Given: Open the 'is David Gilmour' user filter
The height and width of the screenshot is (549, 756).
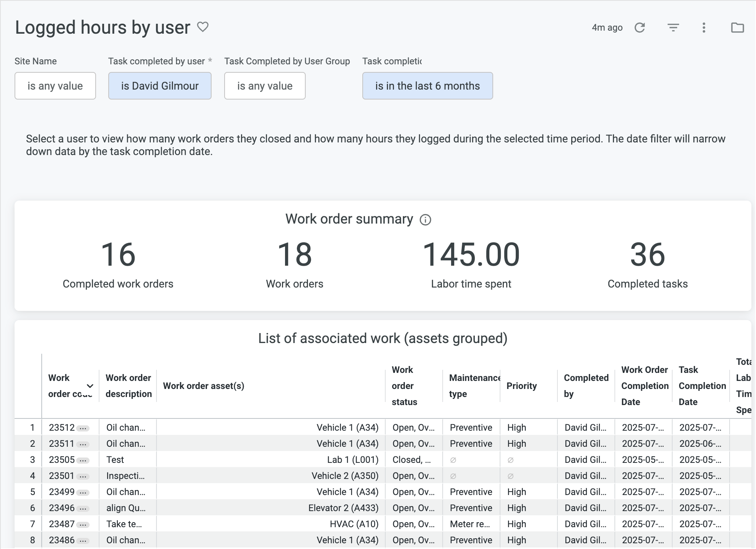Looking at the screenshot, I should click(x=160, y=86).
